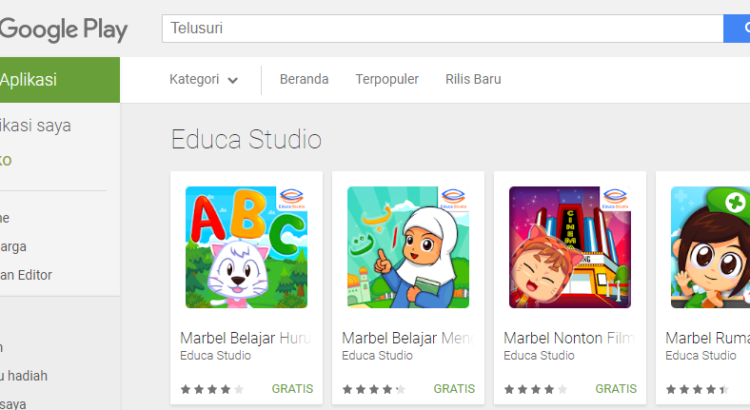The width and height of the screenshot is (750, 410).
Task: Switch to the Beranda tab
Action: tap(304, 79)
